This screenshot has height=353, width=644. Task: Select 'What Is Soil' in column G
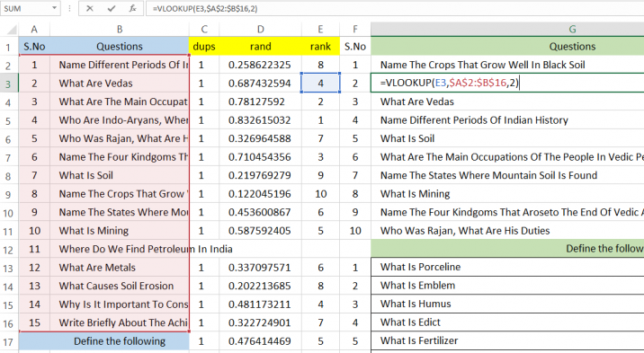click(507, 138)
